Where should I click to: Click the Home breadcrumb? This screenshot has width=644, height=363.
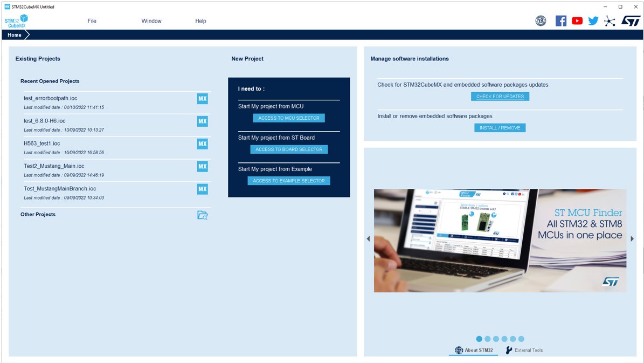pos(15,35)
